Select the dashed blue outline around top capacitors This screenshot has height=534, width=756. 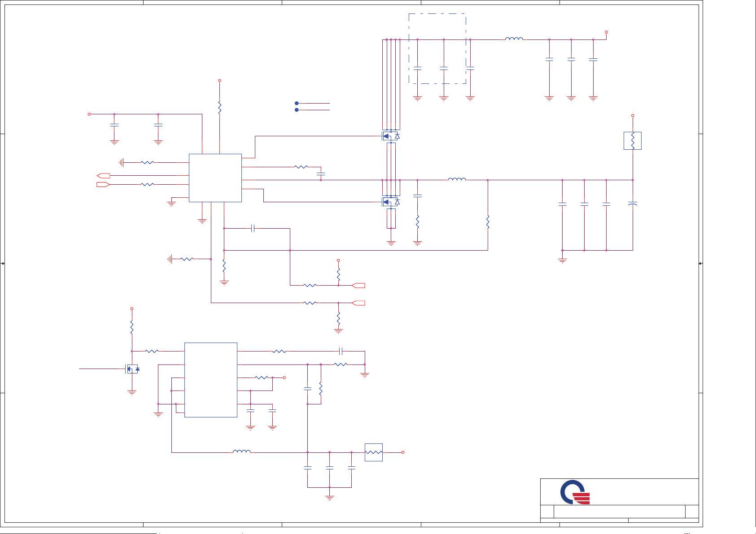click(437, 48)
